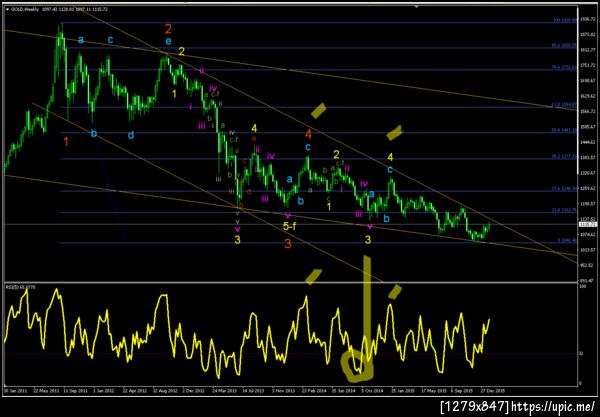Click the 22 May 2011 date label
Viewport: 600px width, 417px height.
(x=46, y=391)
